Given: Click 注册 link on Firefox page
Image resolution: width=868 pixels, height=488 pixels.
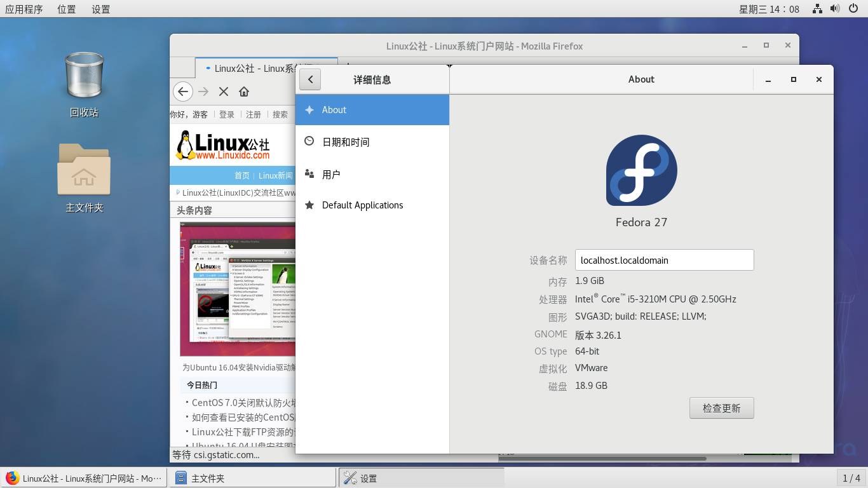Looking at the screenshot, I should (254, 114).
